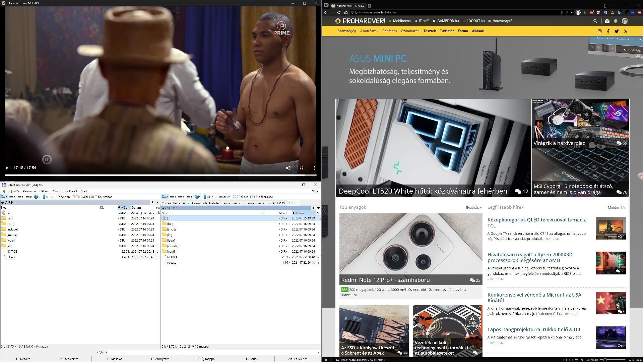The width and height of the screenshot is (644, 363).
Task: Seek on the video progress bar
Action: [161, 175]
